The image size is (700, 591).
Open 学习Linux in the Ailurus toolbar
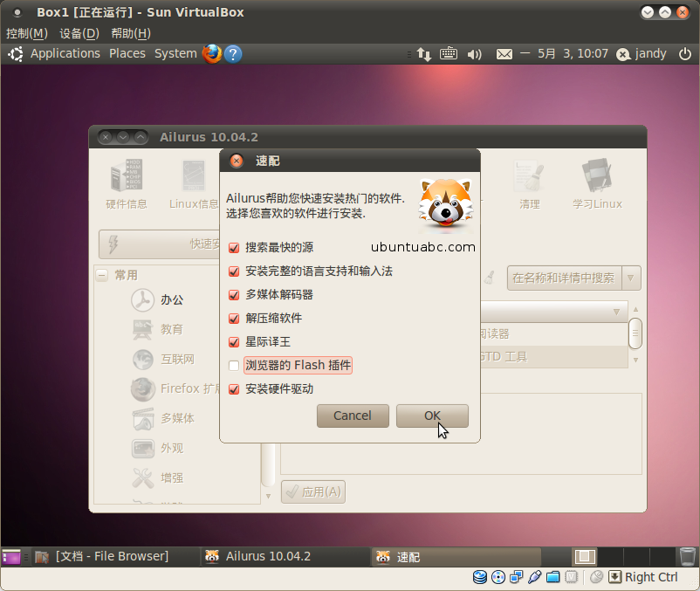pos(597,184)
